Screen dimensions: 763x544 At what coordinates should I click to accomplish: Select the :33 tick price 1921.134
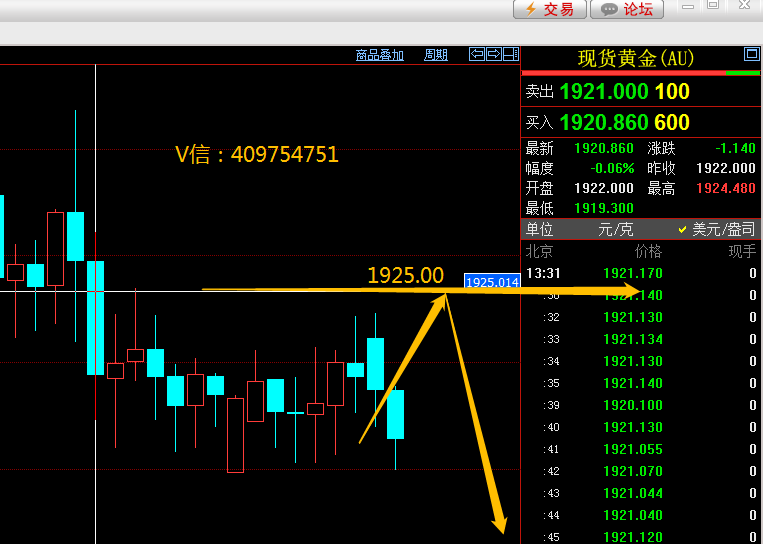tap(633, 339)
